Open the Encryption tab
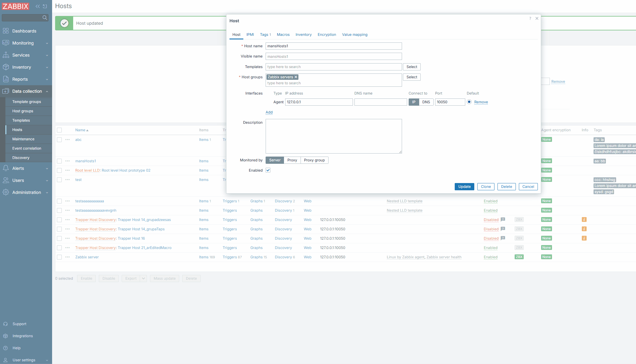Image resolution: width=636 pixels, height=364 pixels. tap(327, 35)
